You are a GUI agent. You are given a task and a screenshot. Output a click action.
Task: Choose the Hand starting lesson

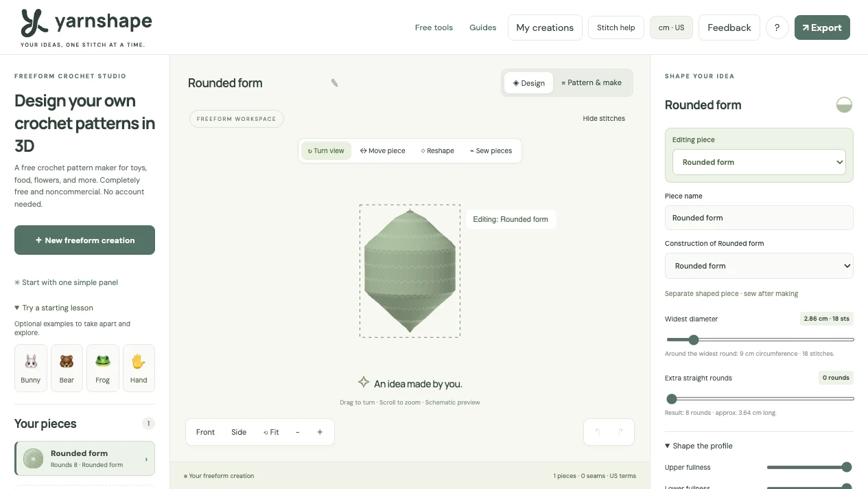[139, 368]
